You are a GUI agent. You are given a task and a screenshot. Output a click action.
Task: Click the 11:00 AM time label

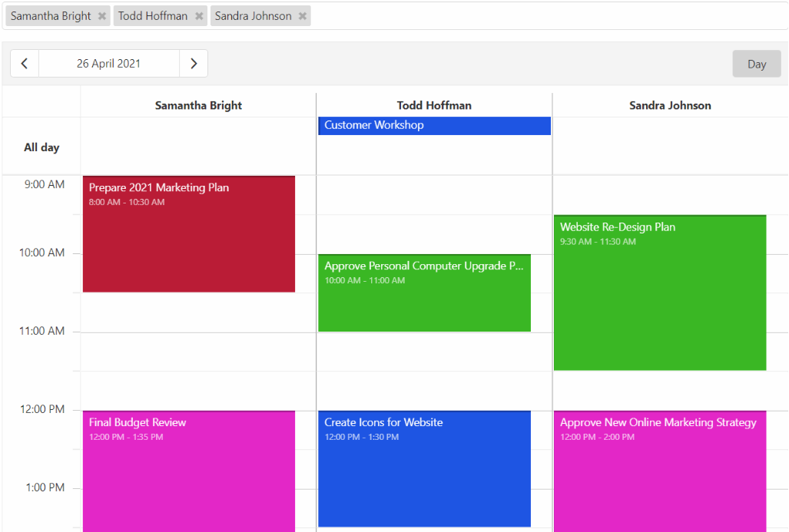[x=41, y=332]
